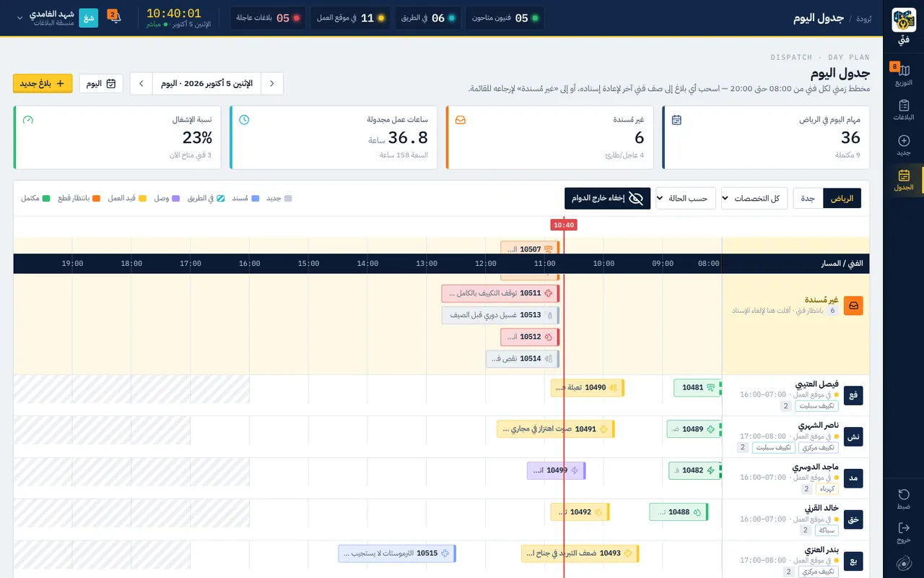Select the الرياض city toggle

[842, 198]
